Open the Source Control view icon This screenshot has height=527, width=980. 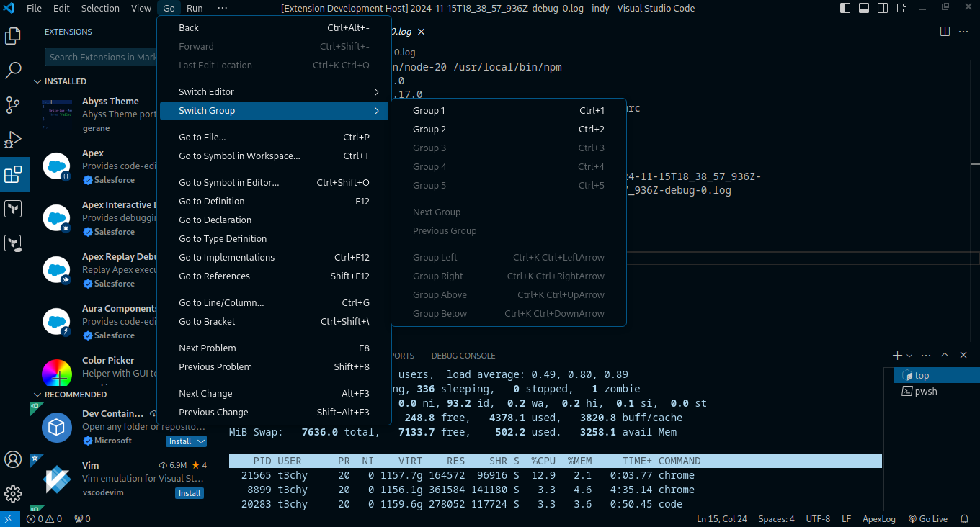click(13, 105)
